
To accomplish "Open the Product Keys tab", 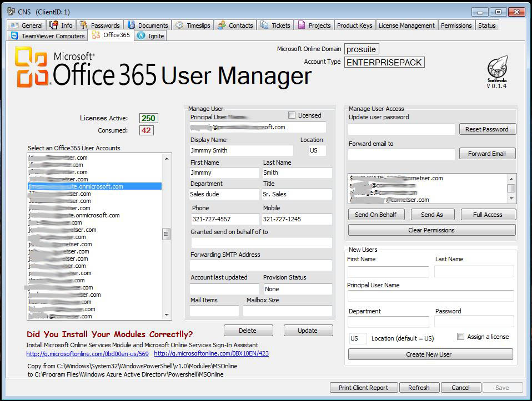I will click(354, 26).
